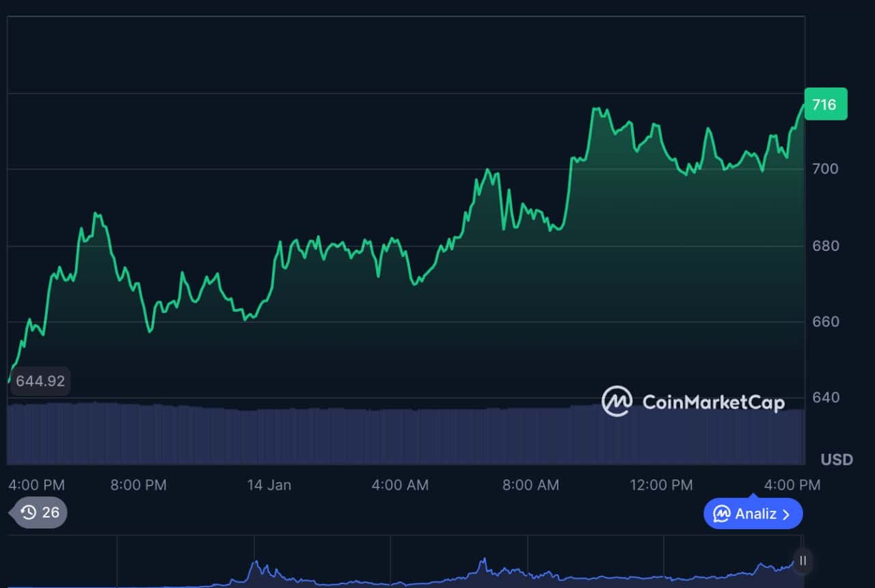Click the 8:00 AM time label
Image resolution: width=875 pixels, height=588 pixels.
pyautogui.click(x=530, y=485)
